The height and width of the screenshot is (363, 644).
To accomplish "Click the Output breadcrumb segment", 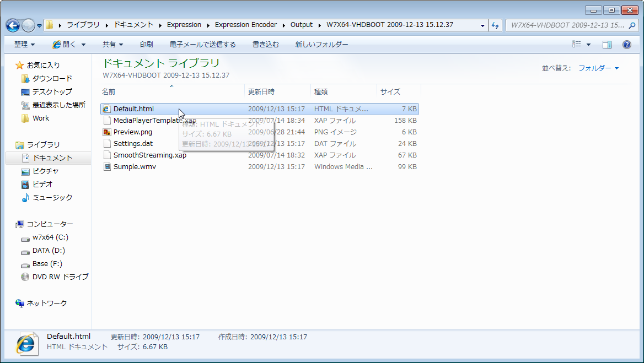I will [302, 25].
